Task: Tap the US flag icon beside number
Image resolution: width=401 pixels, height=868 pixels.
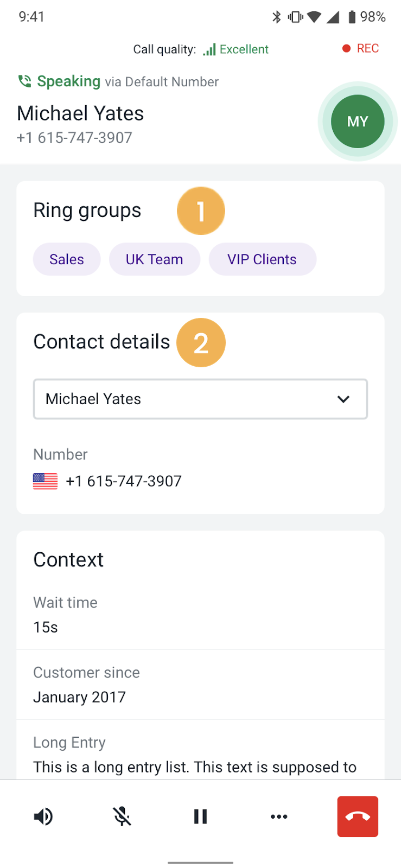Action: 45,481
